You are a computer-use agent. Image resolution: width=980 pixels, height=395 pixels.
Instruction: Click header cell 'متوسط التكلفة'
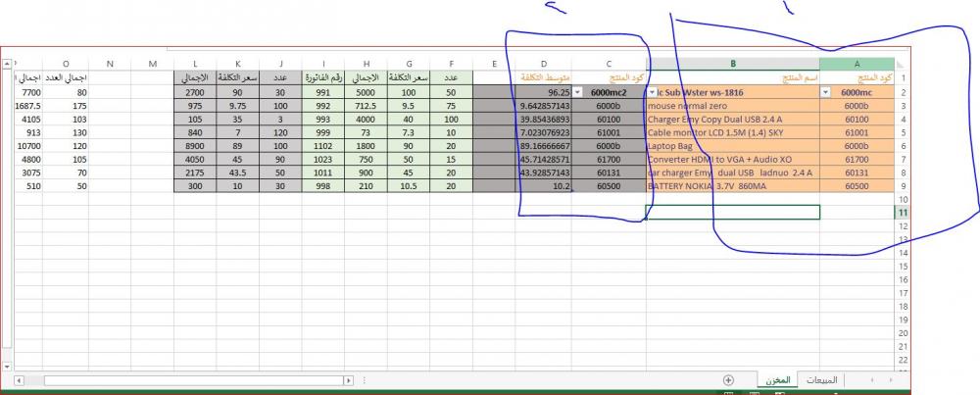[544, 78]
